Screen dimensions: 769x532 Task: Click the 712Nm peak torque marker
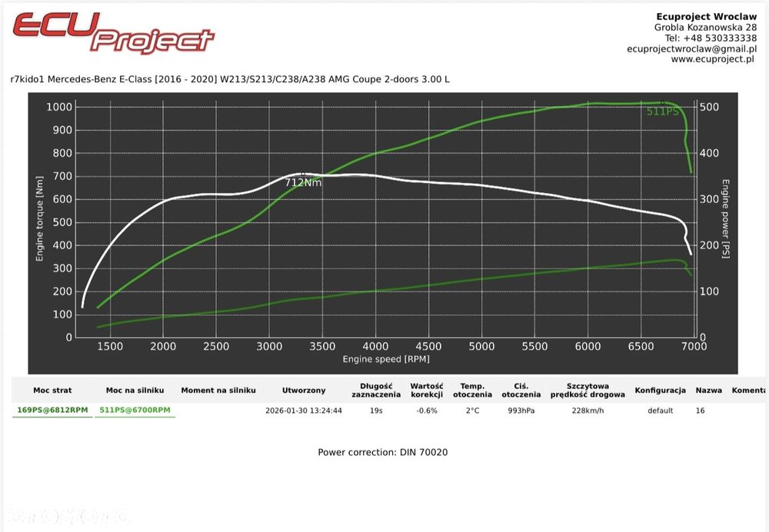(x=303, y=182)
